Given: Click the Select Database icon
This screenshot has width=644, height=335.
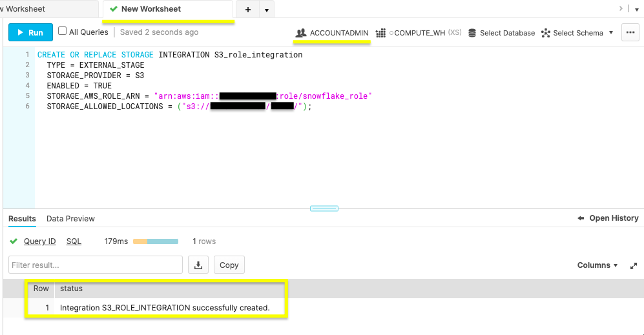Looking at the screenshot, I should tap(472, 33).
